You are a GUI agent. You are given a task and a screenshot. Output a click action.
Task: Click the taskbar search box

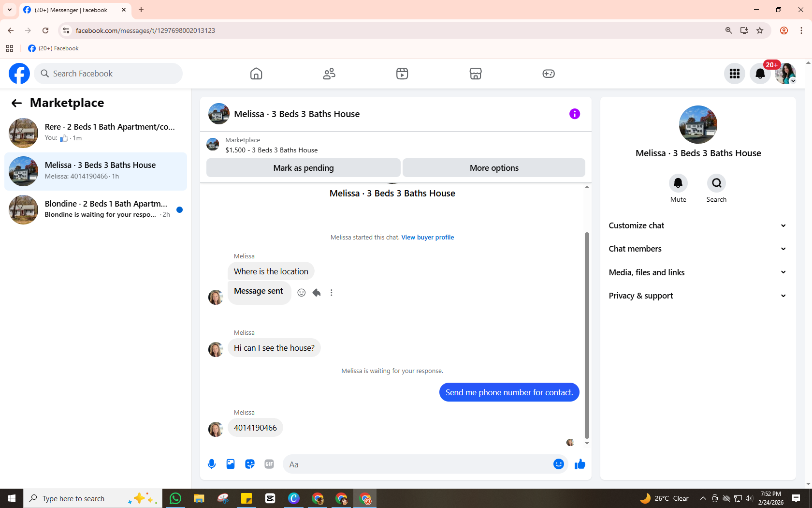[x=93, y=498]
